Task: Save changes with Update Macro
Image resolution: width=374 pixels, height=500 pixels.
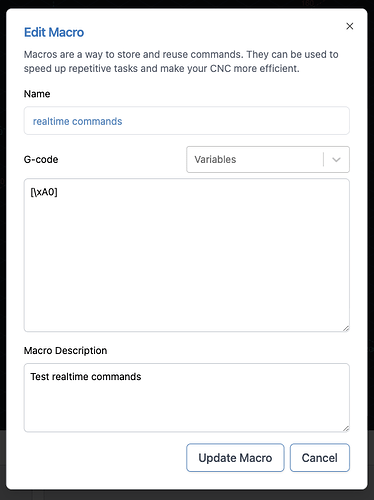Action: (x=235, y=458)
